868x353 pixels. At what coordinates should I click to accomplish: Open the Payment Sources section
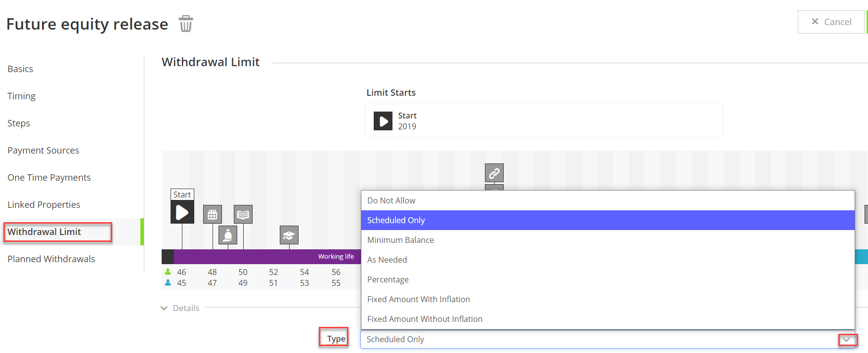[43, 151]
